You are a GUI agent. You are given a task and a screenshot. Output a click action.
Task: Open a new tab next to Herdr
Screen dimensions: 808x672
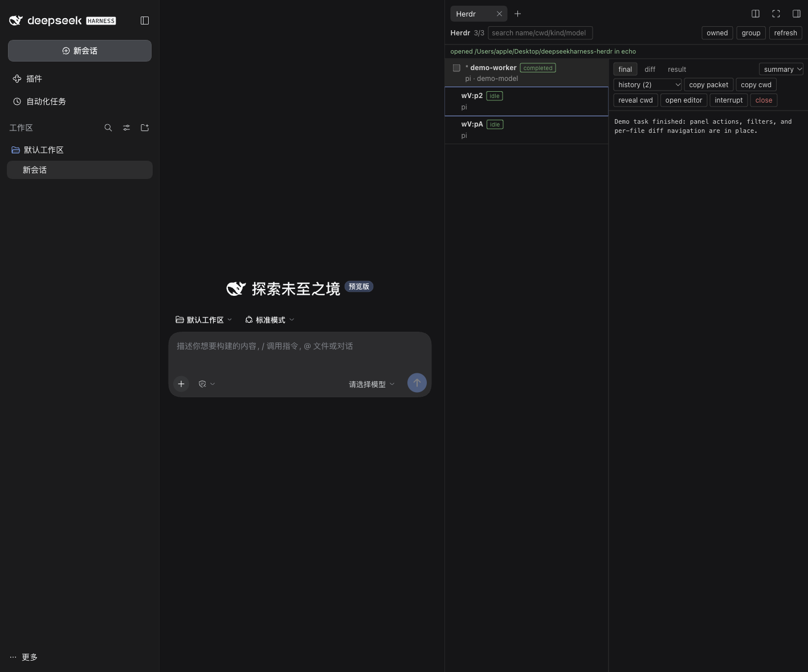[517, 14]
